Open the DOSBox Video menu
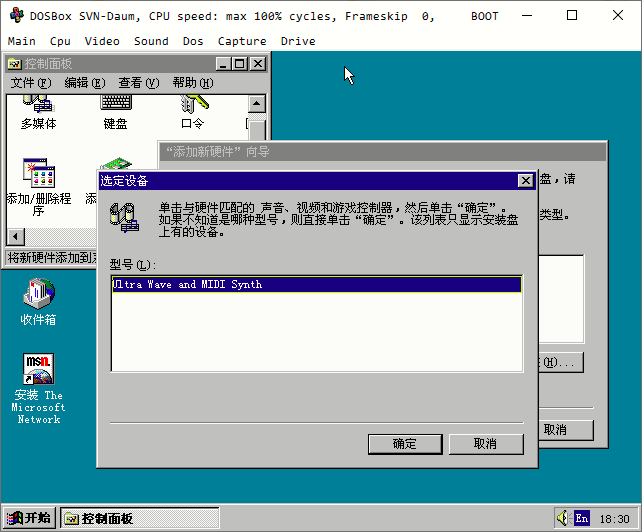642x532 pixels. click(x=102, y=41)
